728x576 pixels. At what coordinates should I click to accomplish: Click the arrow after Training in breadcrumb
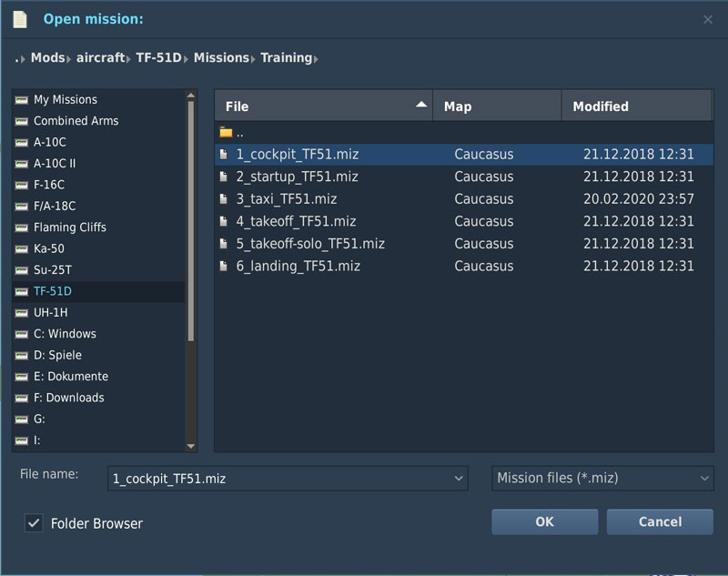pyautogui.click(x=316, y=59)
